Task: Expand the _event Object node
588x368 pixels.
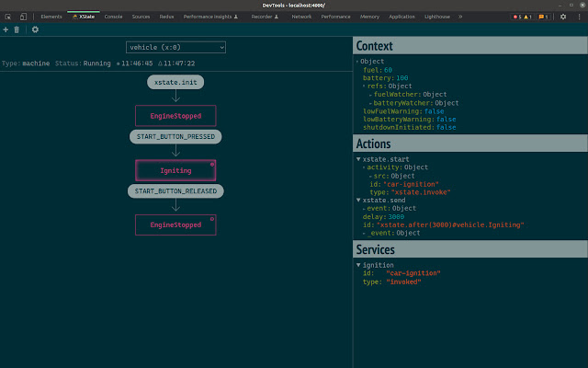Action: click(x=364, y=233)
